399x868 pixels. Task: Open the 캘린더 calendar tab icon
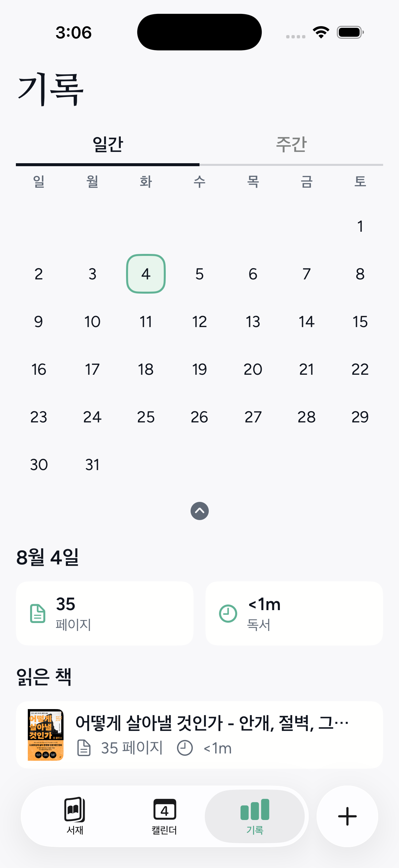pyautogui.click(x=164, y=809)
